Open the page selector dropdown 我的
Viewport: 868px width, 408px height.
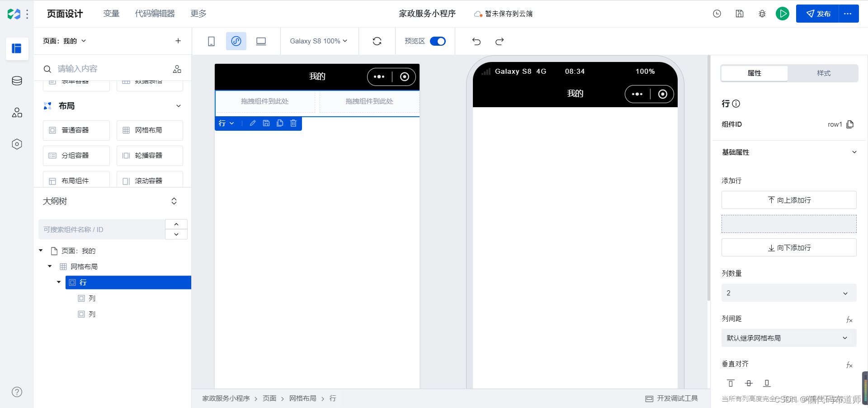(65, 41)
